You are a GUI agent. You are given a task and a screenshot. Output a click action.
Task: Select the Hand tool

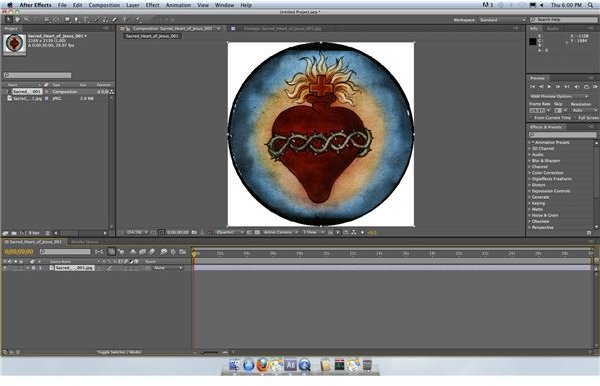coord(17,20)
